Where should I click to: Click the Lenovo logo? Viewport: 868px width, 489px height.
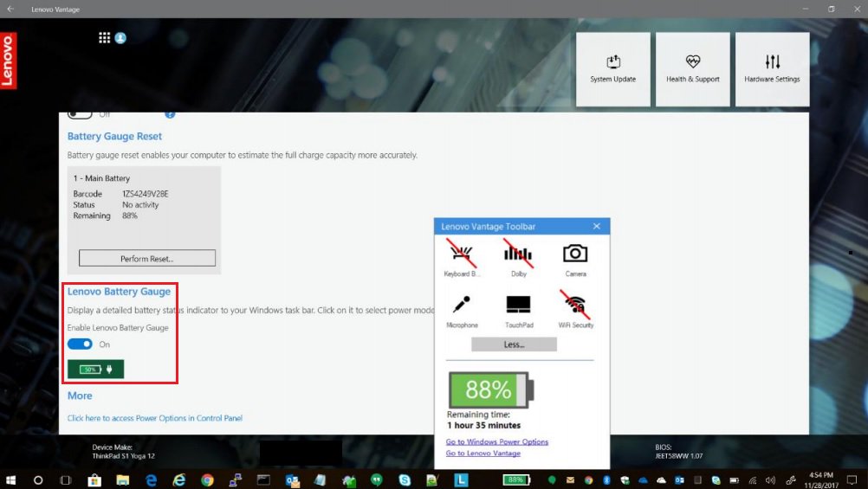9,61
